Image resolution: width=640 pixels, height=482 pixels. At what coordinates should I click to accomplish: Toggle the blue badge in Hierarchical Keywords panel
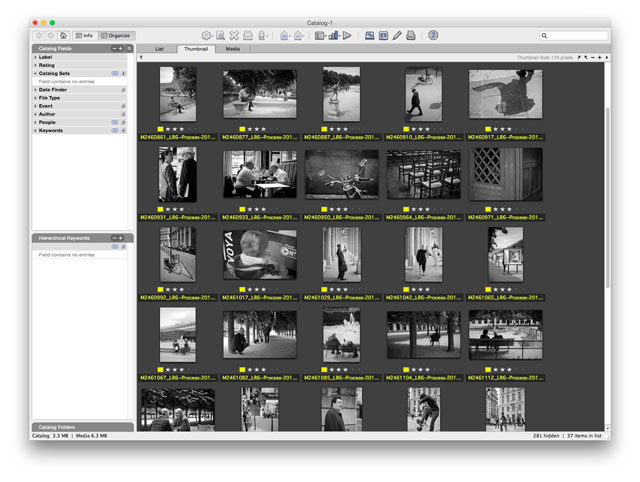115,247
